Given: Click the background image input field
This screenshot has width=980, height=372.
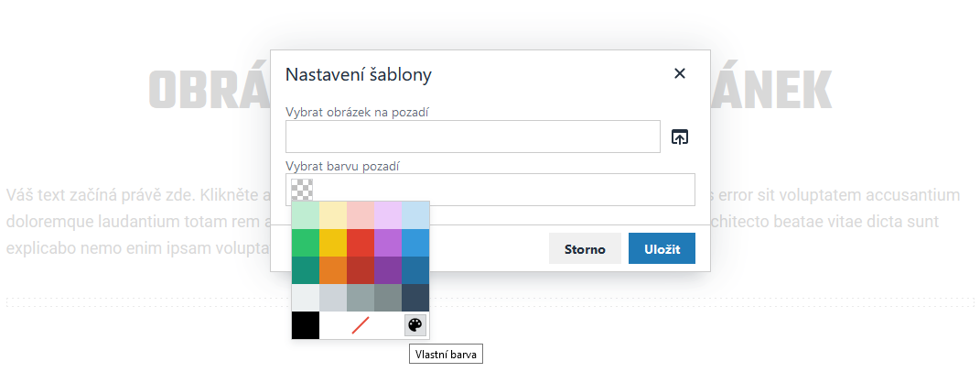Looking at the screenshot, I should (x=472, y=137).
